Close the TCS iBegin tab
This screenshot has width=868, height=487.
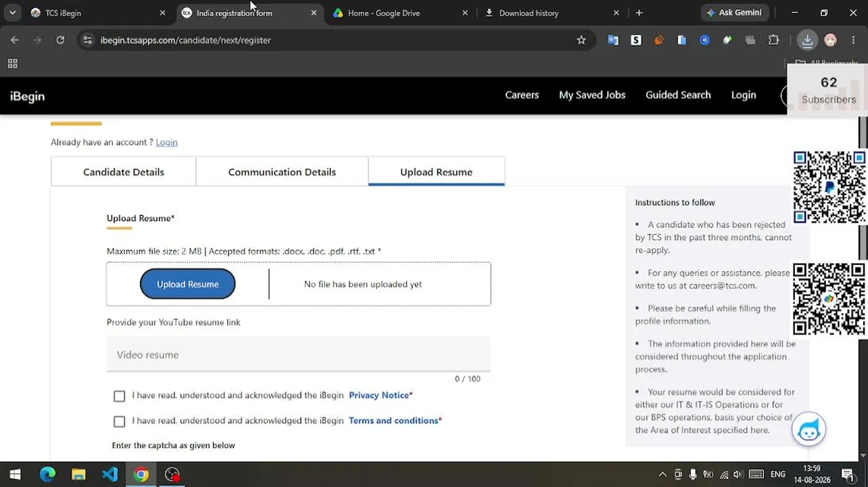pos(162,13)
